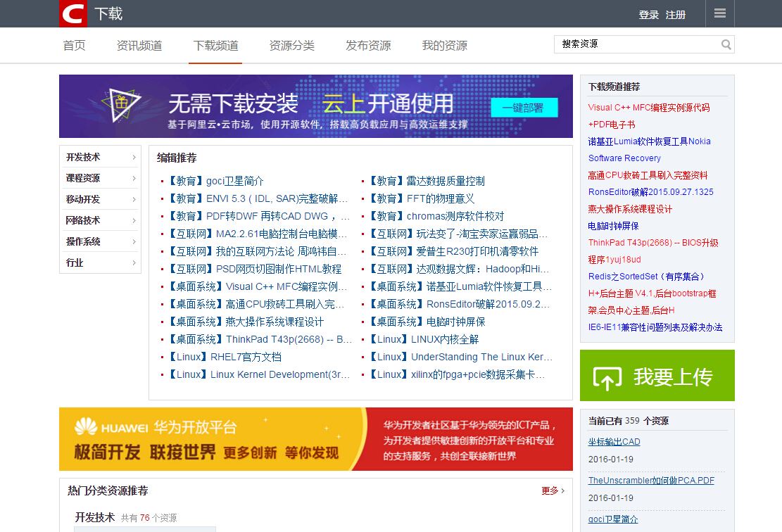Click the gift triangle icon in cloud banner

122,105
